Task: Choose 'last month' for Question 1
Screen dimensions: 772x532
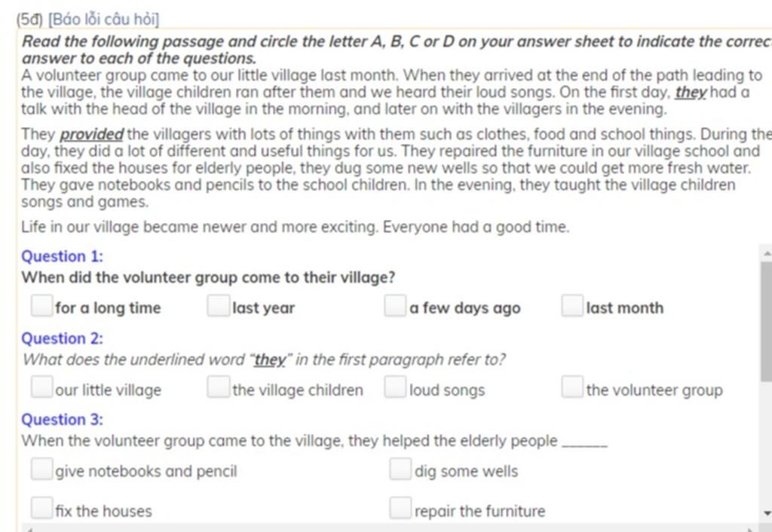Action: click(x=573, y=306)
